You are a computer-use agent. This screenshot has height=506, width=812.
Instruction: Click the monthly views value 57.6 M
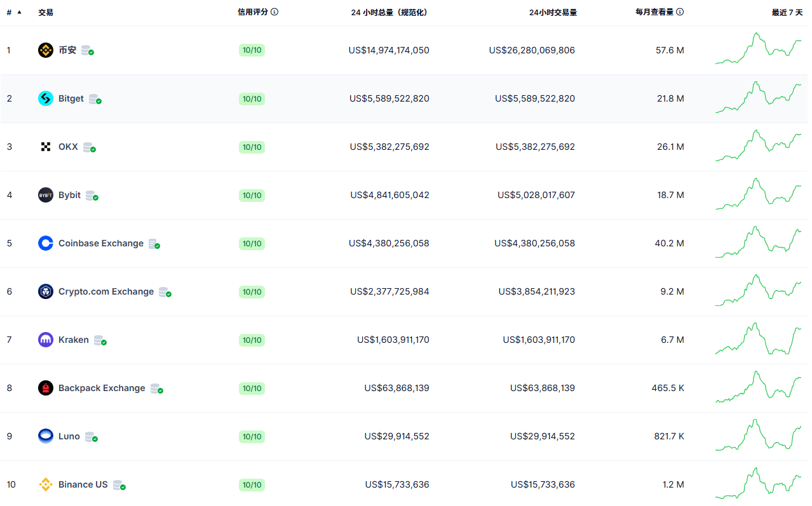click(670, 50)
